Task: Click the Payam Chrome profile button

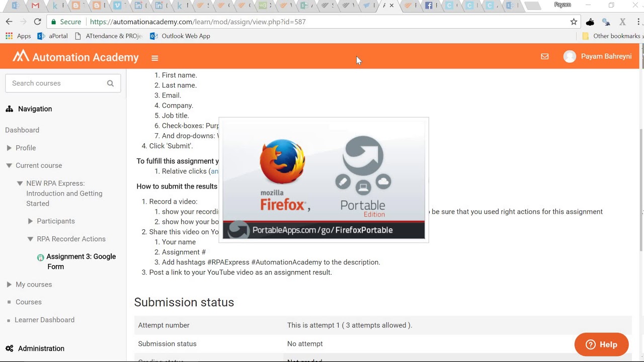Action: 562,5
